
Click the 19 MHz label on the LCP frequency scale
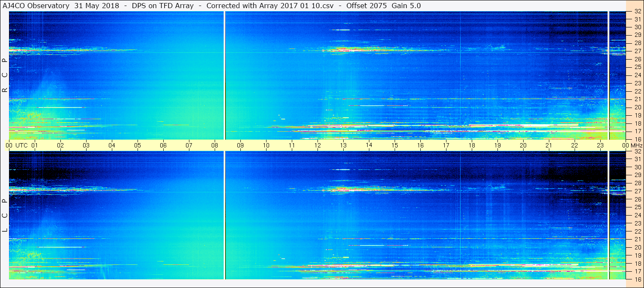[638, 256]
